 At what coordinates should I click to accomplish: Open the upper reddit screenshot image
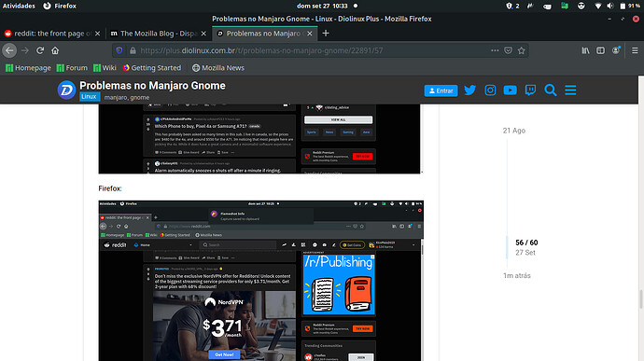point(260,139)
